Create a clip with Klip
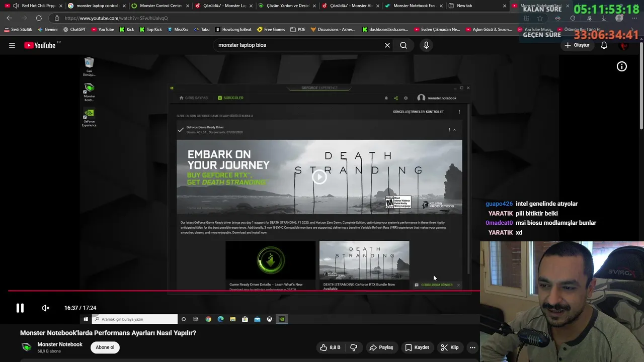 pyautogui.click(x=450, y=347)
